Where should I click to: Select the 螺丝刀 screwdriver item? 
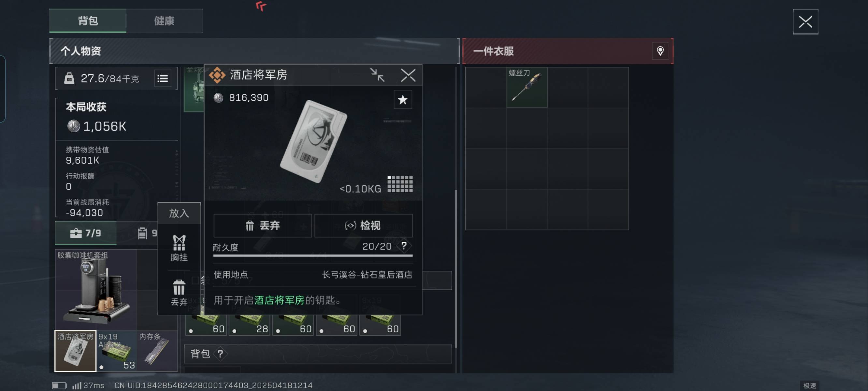pyautogui.click(x=527, y=87)
